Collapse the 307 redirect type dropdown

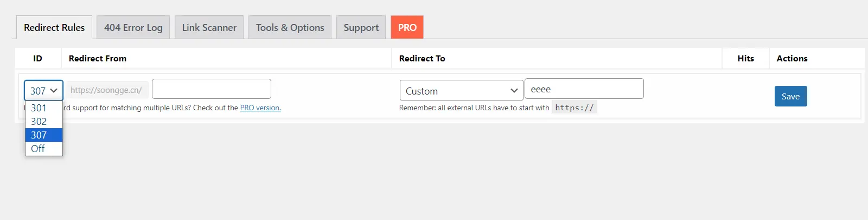coord(43,91)
